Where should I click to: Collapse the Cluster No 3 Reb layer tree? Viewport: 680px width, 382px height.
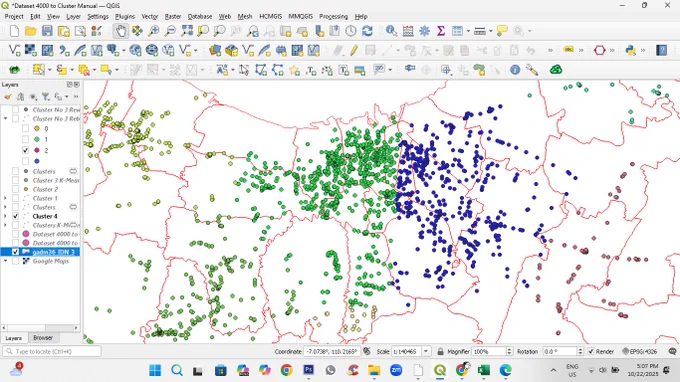point(5,118)
